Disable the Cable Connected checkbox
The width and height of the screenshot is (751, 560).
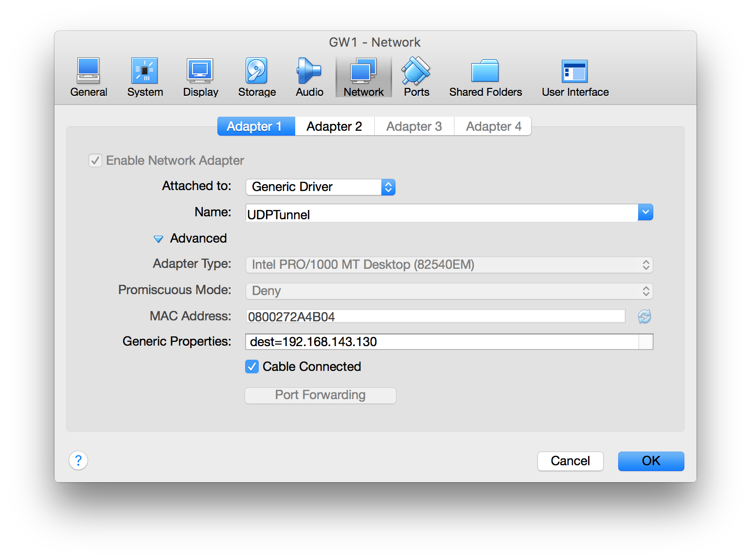(251, 367)
